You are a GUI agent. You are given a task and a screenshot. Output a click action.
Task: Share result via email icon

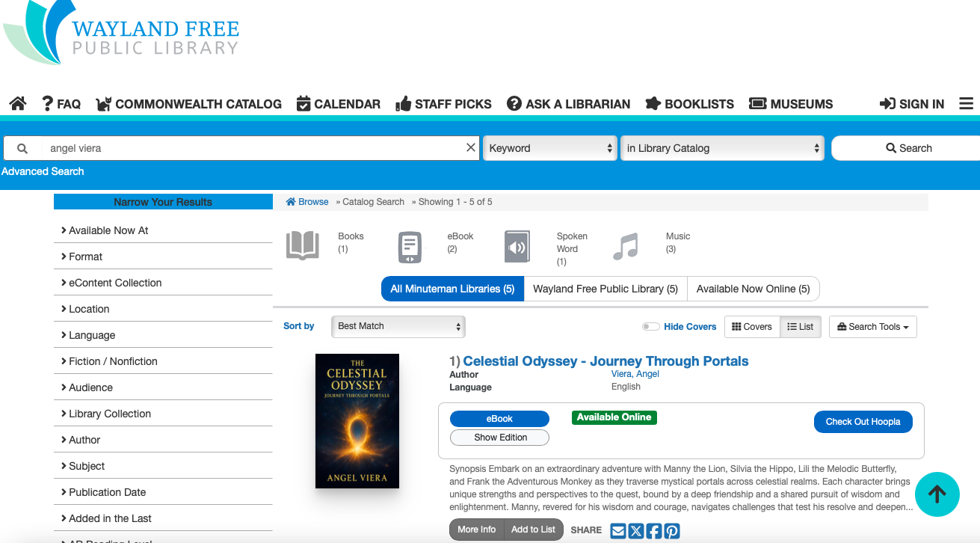pos(618,531)
